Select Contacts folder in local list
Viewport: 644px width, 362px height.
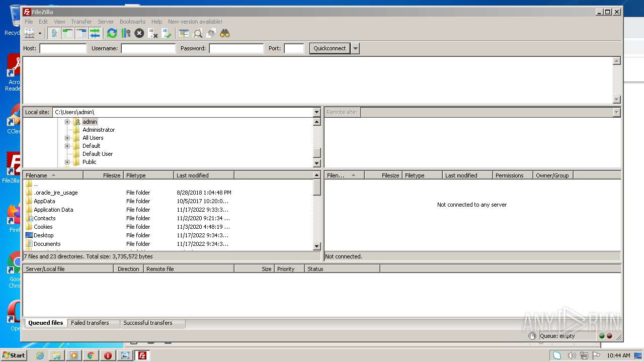[x=45, y=218]
